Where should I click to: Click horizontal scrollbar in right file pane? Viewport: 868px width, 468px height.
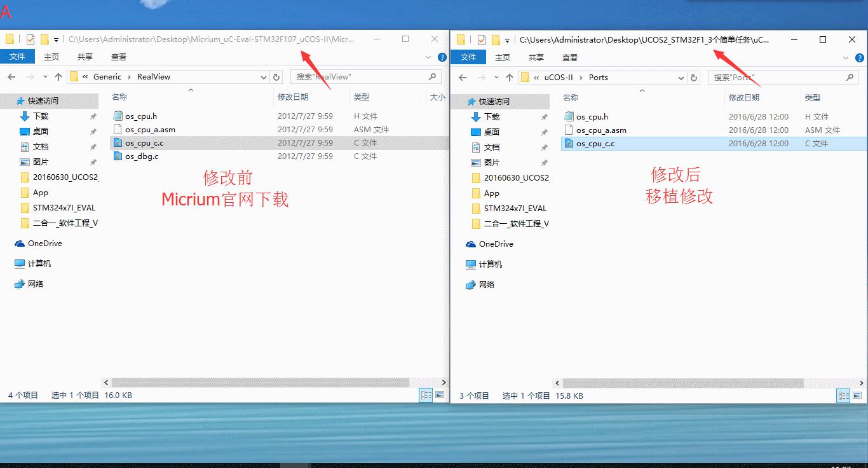[x=683, y=383]
